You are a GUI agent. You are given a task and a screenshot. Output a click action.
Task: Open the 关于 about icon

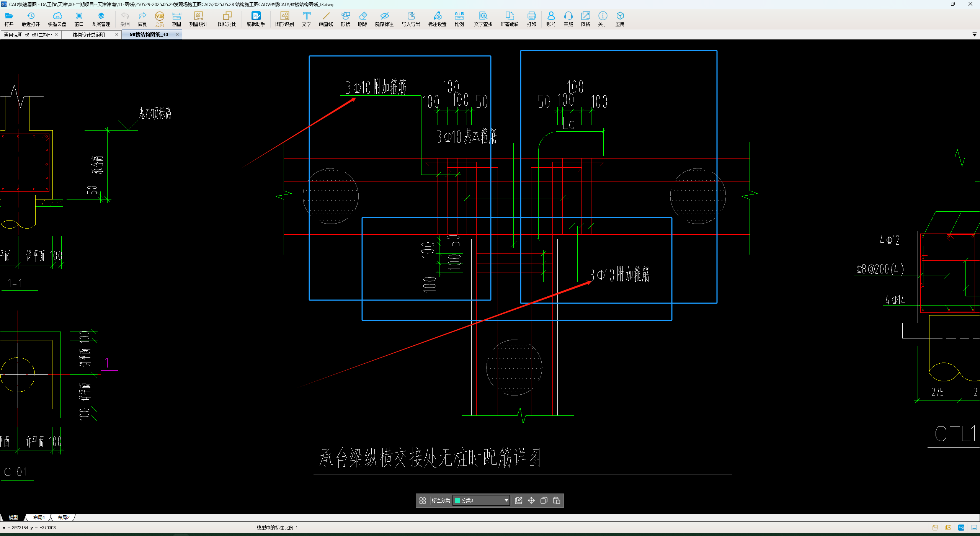click(603, 19)
